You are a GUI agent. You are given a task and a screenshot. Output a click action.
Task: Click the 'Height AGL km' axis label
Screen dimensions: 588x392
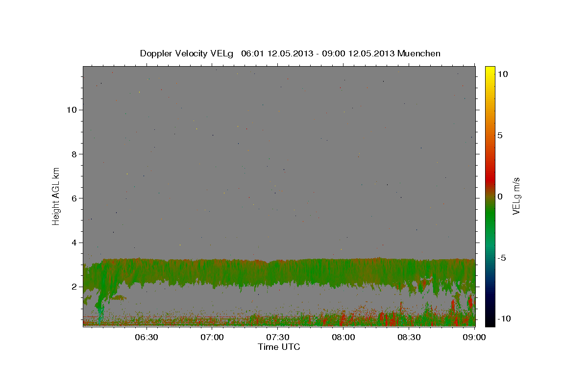(x=56, y=196)
